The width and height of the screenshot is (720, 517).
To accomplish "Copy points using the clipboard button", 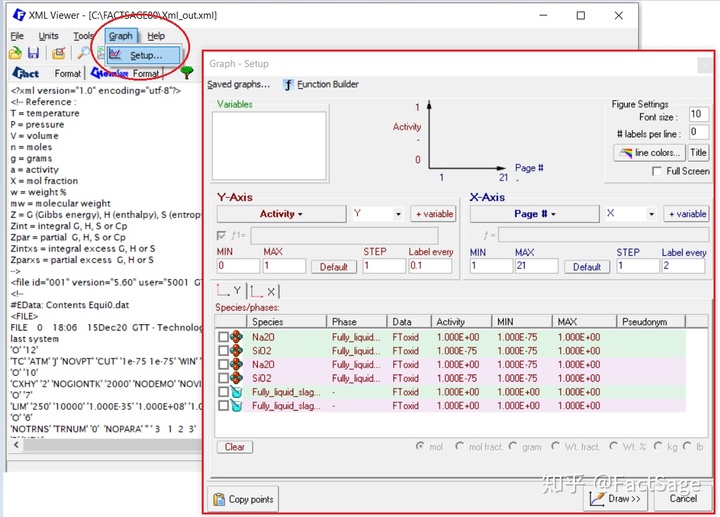I will 243,499.
